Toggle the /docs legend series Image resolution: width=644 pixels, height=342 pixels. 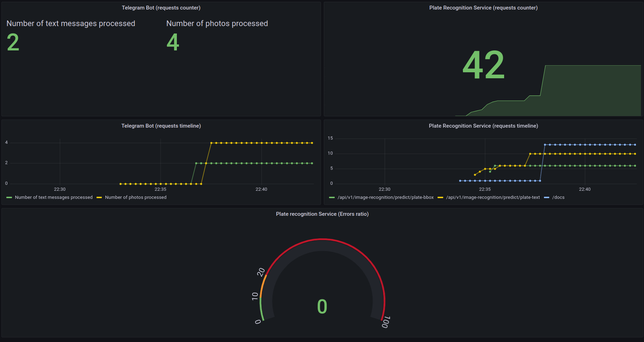[558, 197]
